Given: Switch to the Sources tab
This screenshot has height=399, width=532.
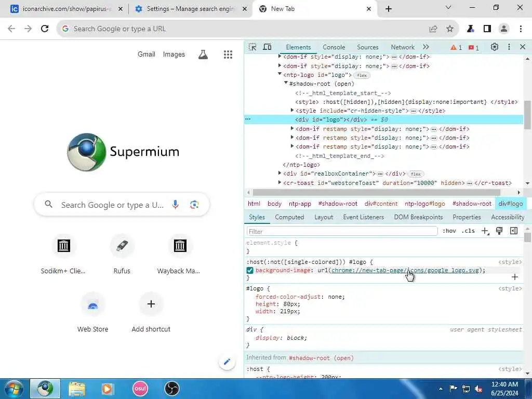Looking at the screenshot, I should point(367,47).
